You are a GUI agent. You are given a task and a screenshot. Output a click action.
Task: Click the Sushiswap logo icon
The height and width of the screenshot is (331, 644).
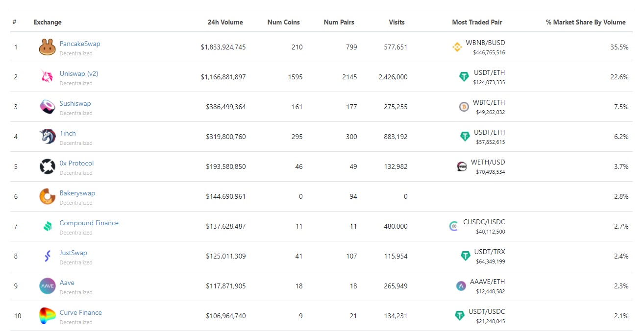coord(48,107)
